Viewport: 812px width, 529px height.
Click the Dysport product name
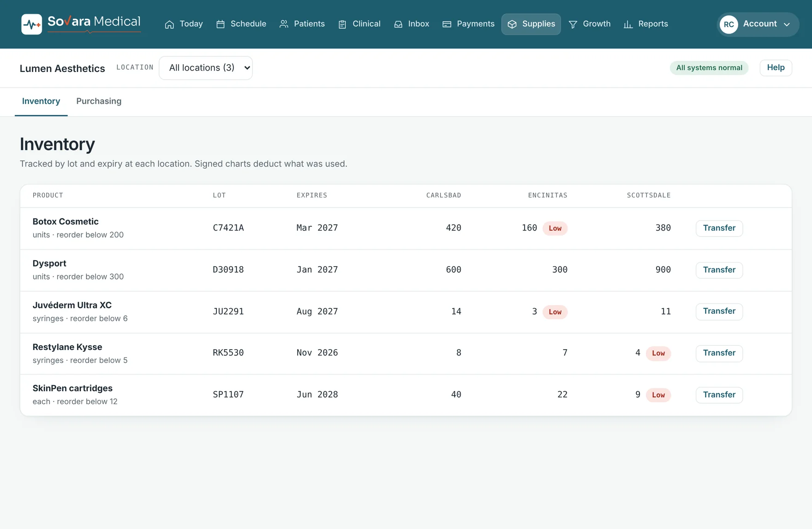pyautogui.click(x=49, y=263)
